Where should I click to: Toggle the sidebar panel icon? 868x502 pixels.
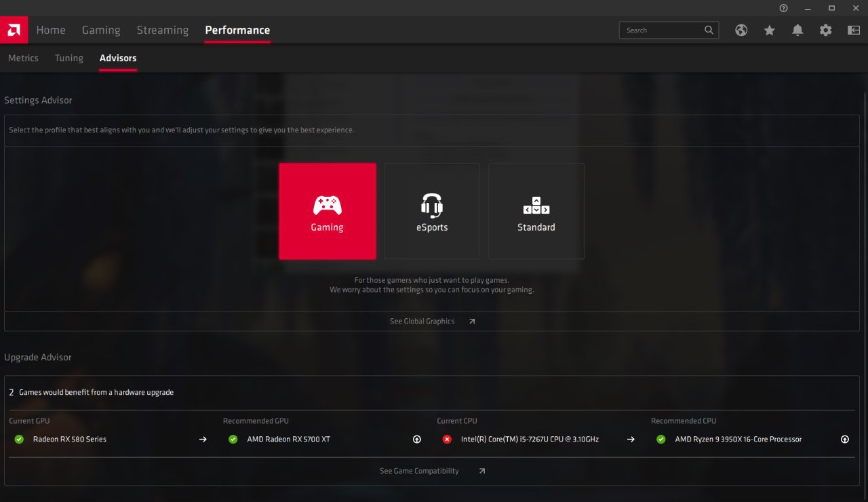click(854, 30)
